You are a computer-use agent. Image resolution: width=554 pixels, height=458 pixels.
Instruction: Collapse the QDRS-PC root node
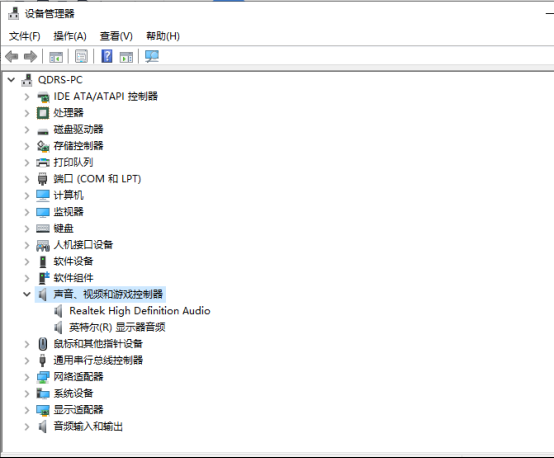(x=11, y=80)
